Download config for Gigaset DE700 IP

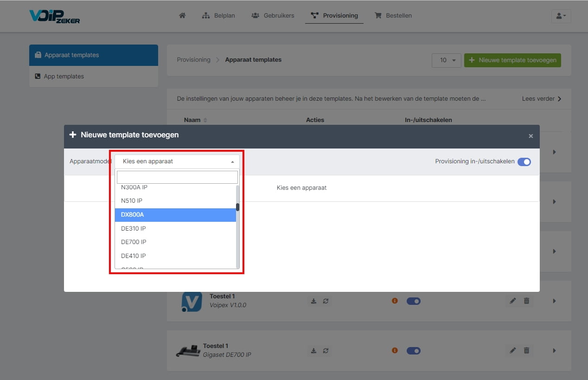click(x=313, y=351)
